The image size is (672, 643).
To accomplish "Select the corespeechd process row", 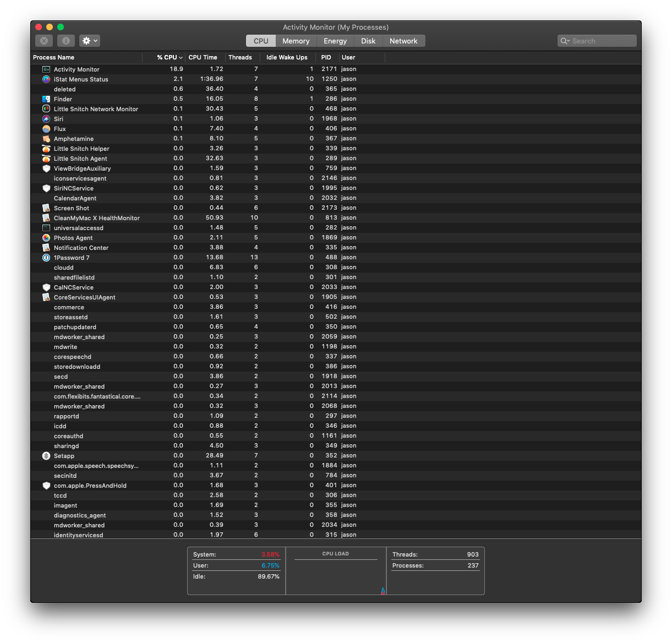I will 336,357.
